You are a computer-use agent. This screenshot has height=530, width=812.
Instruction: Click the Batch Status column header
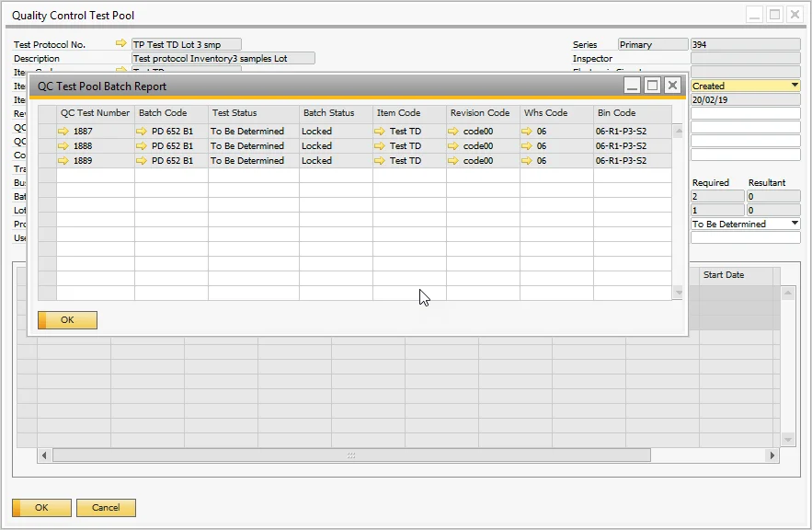coord(336,113)
